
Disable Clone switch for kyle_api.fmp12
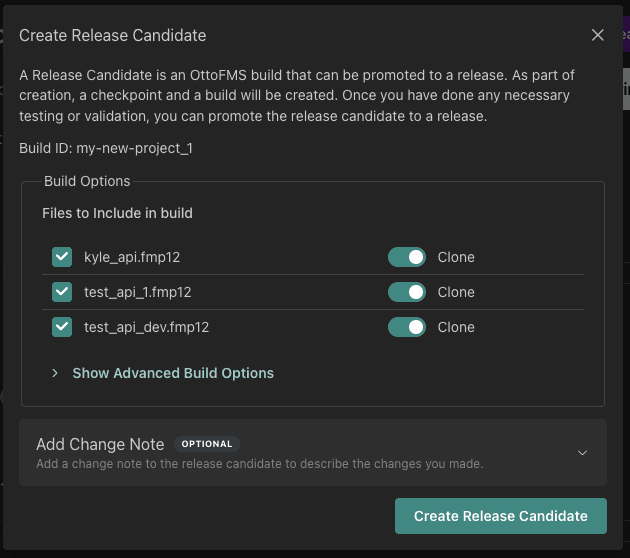(406, 257)
